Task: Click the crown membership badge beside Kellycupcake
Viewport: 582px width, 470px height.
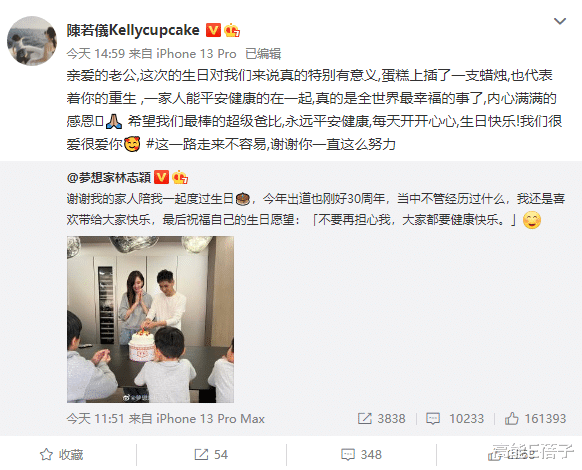Action: click(x=232, y=30)
